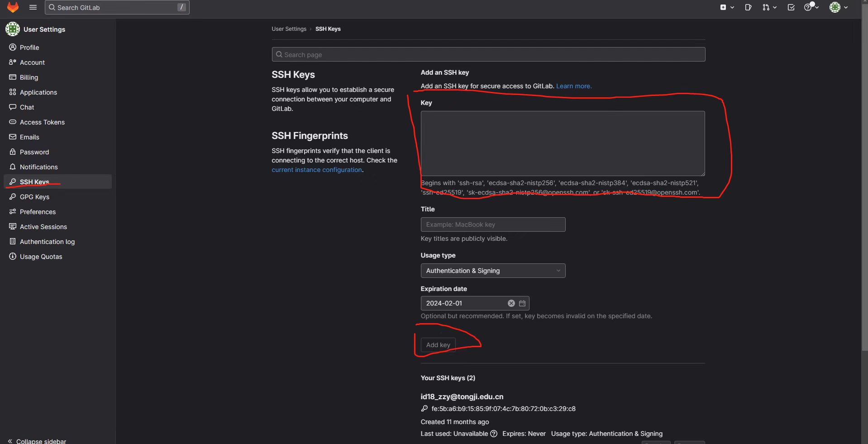Click the SSH Keys key icon
Image resolution: width=868 pixels, height=444 pixels.
click(x=13, y=181)
